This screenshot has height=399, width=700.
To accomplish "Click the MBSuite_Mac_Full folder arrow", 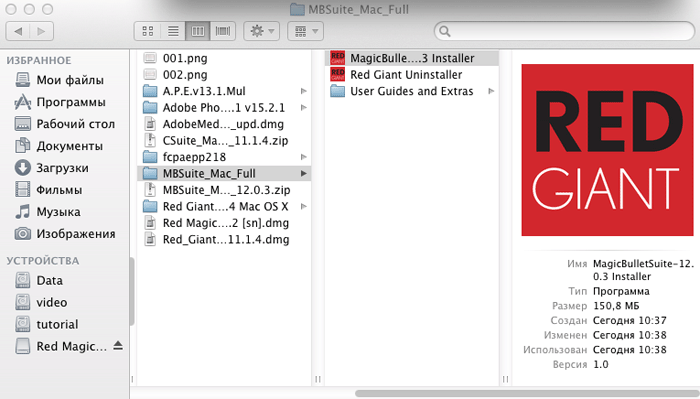I will tap(304, 173).
